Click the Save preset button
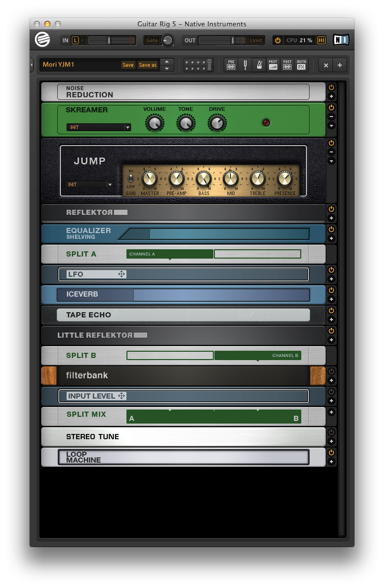This screenshot has height=588, width=384. click(x=128, y=65)
